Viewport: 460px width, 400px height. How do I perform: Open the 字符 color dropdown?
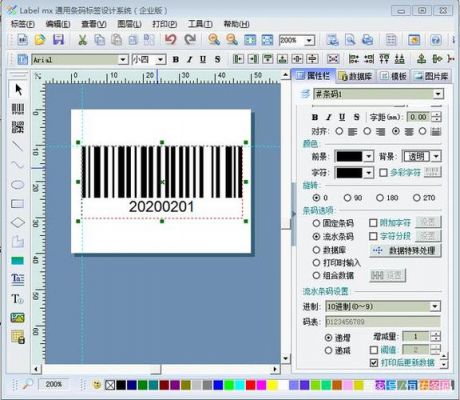pos(368,172)
